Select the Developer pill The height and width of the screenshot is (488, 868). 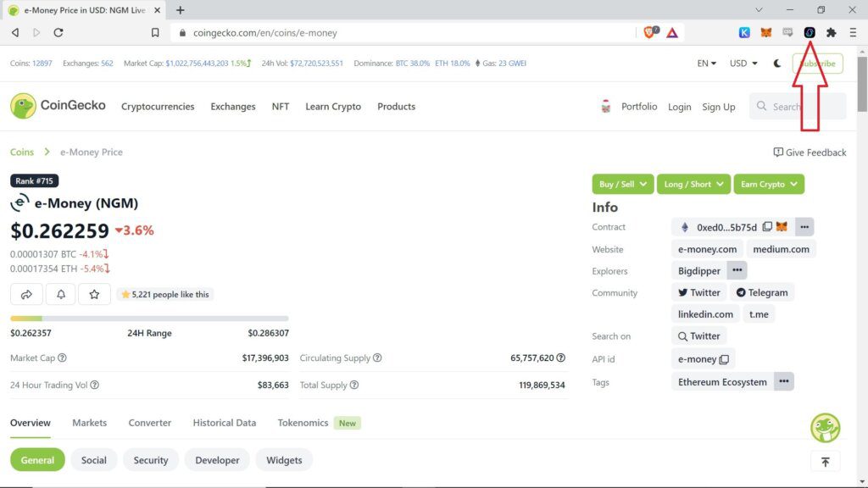(x=217, y=460)
